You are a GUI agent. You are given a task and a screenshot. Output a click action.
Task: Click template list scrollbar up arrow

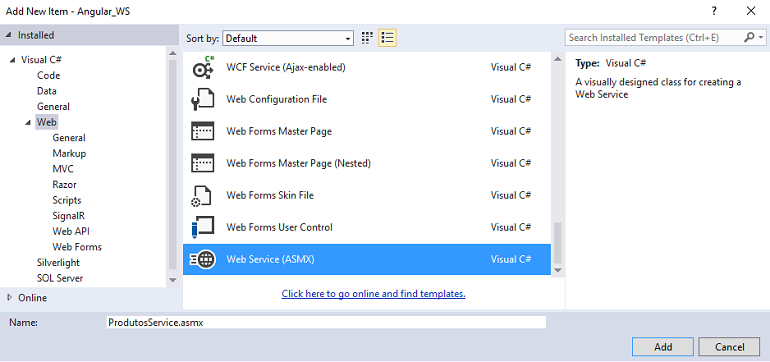(x=557, y=59)
